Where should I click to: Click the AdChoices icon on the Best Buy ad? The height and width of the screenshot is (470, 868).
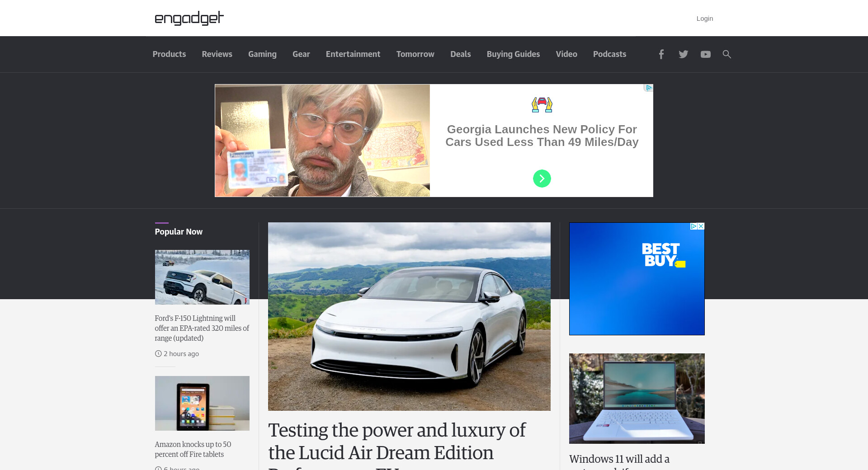[x=693, y=226]
